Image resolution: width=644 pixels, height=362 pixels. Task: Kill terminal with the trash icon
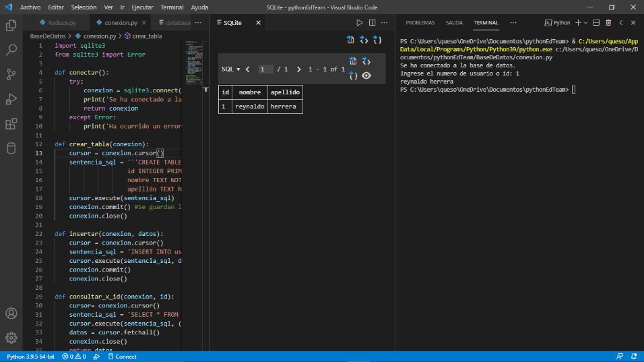pyautogui.click(x=609, y=23)
